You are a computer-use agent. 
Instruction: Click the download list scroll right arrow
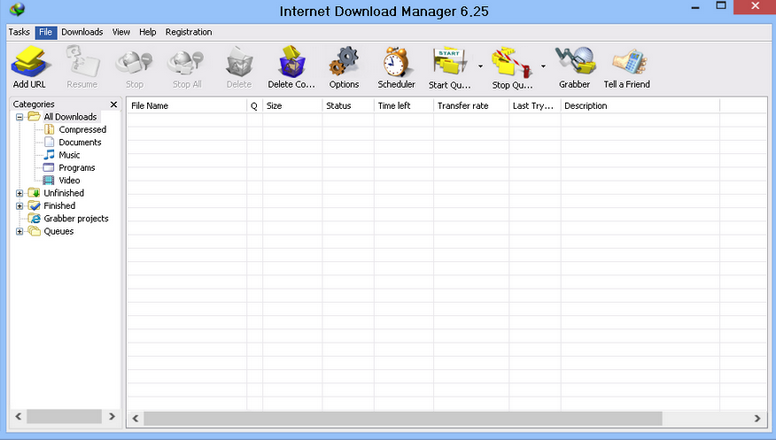(x=757, y=418)
